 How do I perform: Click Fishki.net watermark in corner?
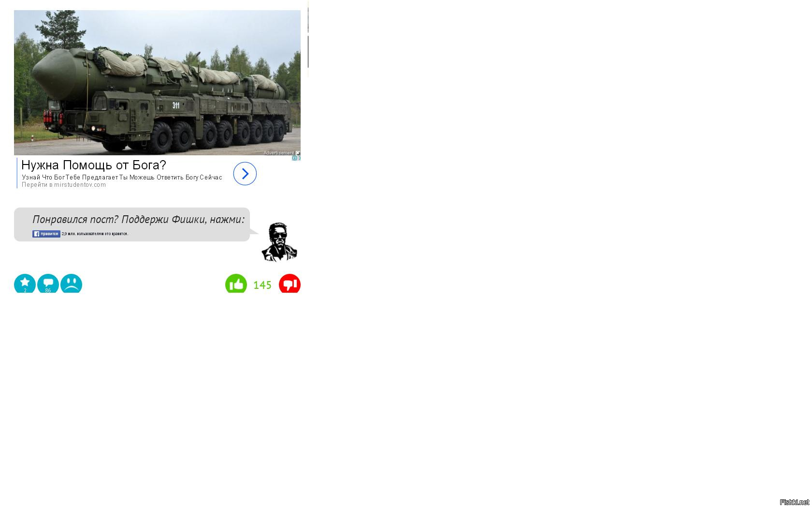(795, 502)
